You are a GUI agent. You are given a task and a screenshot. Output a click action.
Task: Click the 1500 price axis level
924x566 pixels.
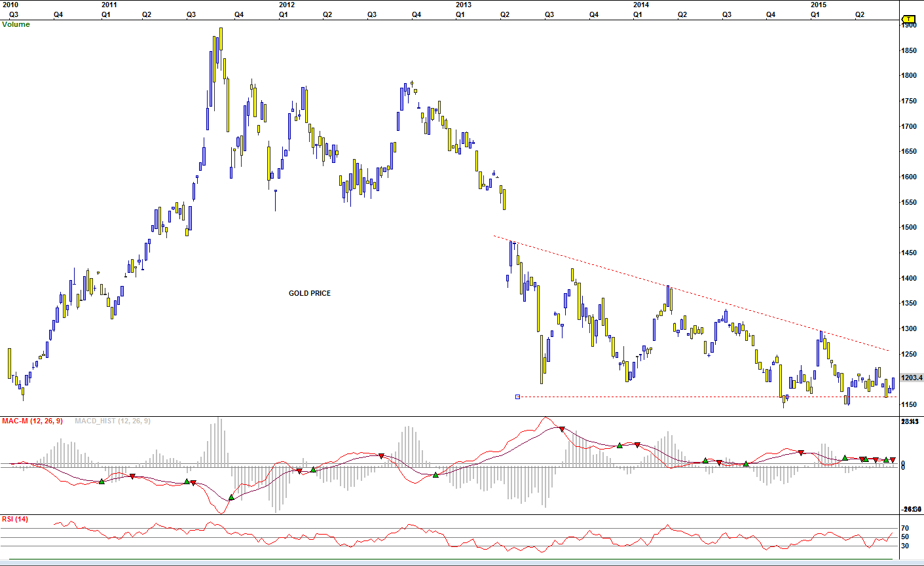(x=908, y=228)
